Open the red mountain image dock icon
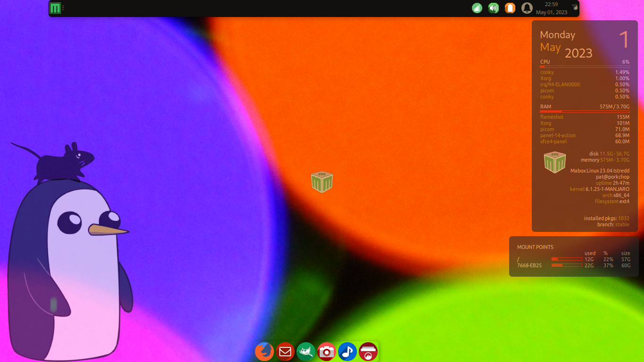This screenshot has width=644, height=362. 368,352
